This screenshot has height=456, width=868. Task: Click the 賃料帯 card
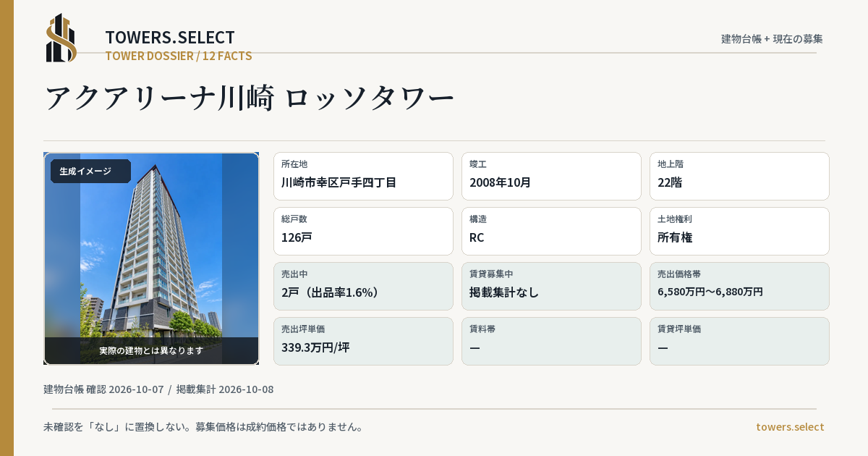(551, 341)
